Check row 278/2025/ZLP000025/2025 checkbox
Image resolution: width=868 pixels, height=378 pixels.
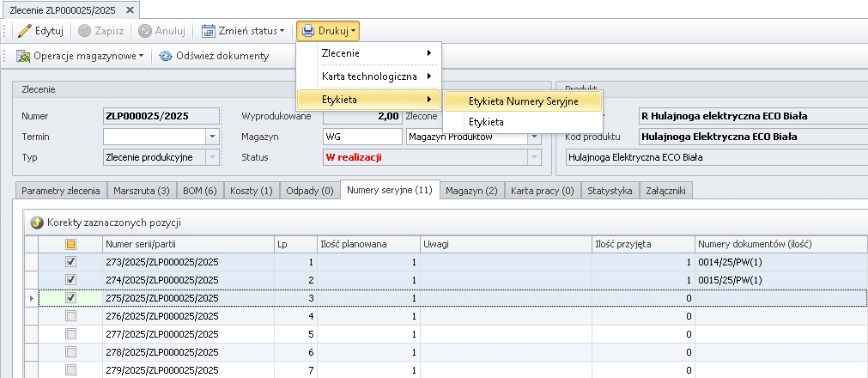71,352
